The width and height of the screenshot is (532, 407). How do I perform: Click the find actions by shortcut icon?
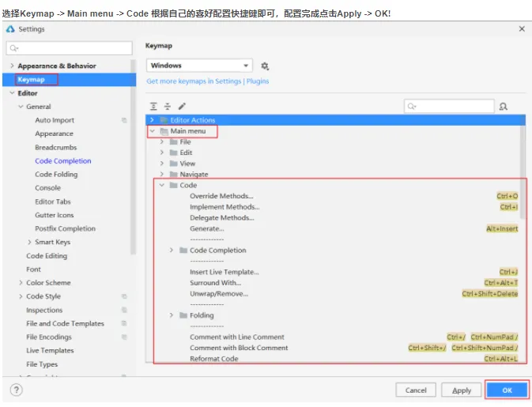(504, 107)
